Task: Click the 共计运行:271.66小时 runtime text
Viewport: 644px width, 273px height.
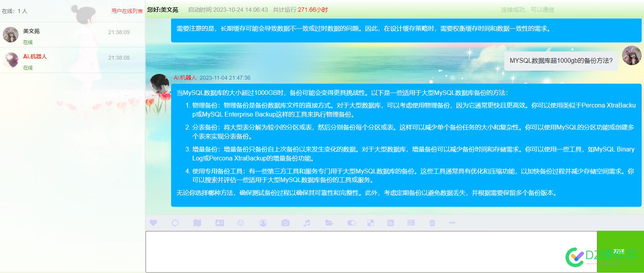Action: tap(300, 9)
